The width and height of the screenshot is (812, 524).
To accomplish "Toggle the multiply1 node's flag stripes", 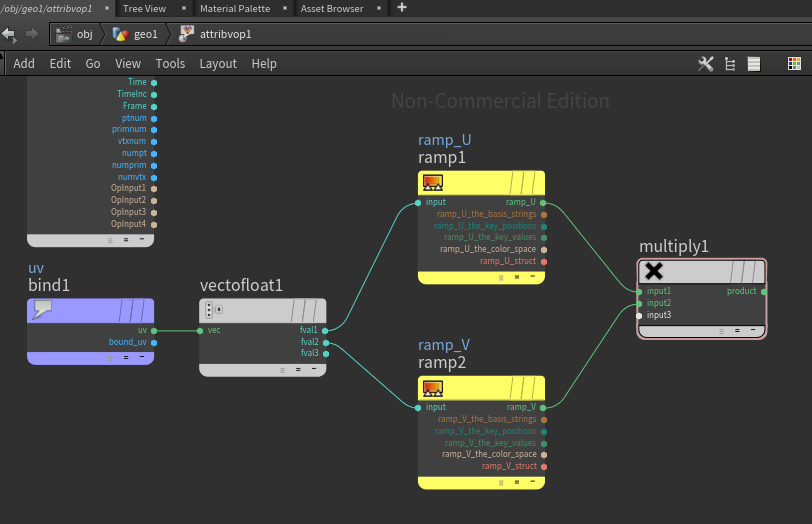I will tap(746, 271).
